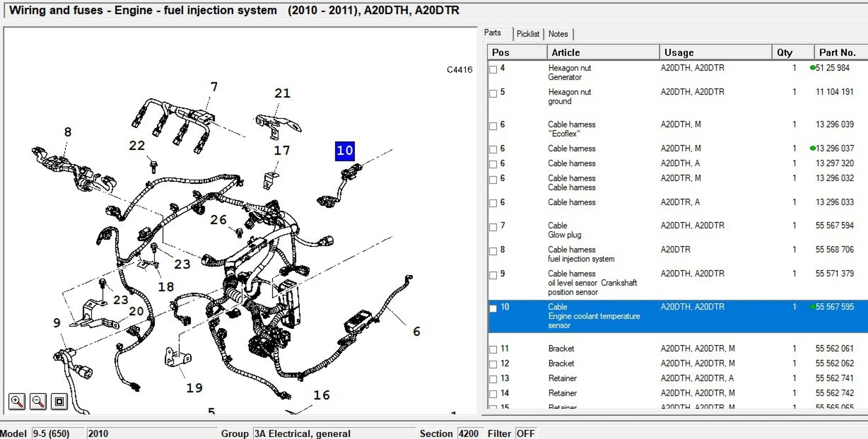
Task: Check the box for position 11 Bracket
Action: [493, 349]
